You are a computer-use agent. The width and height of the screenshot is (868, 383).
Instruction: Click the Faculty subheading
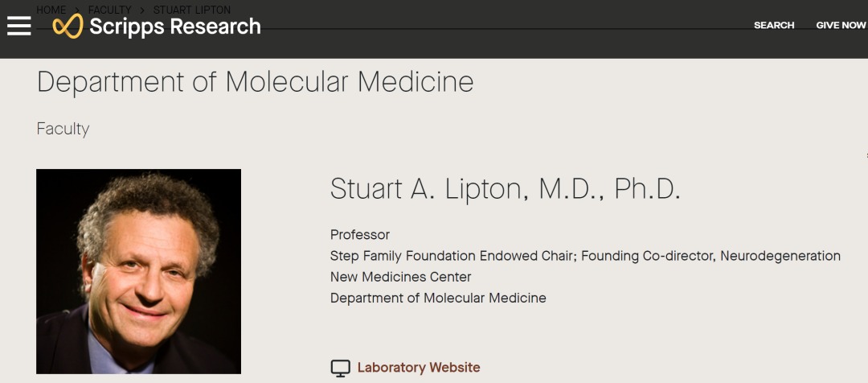(x=63, y=129)
